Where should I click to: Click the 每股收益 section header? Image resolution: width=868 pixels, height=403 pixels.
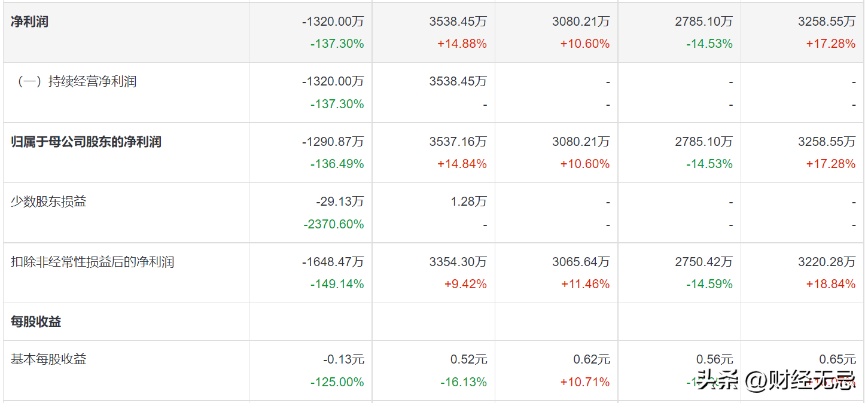pyautogui.click(x=36, y=322)
